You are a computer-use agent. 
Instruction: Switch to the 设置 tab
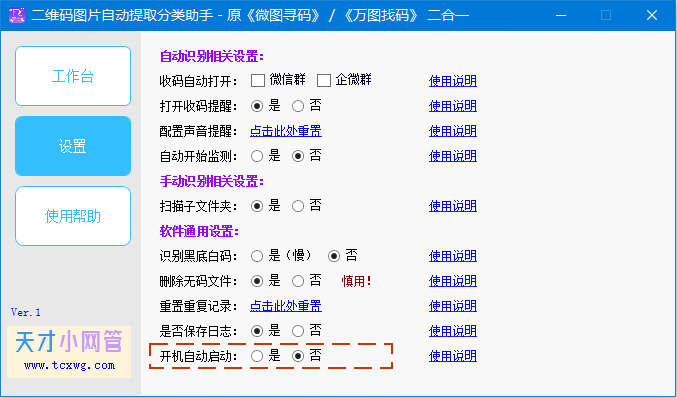click(x=73, y=146)
